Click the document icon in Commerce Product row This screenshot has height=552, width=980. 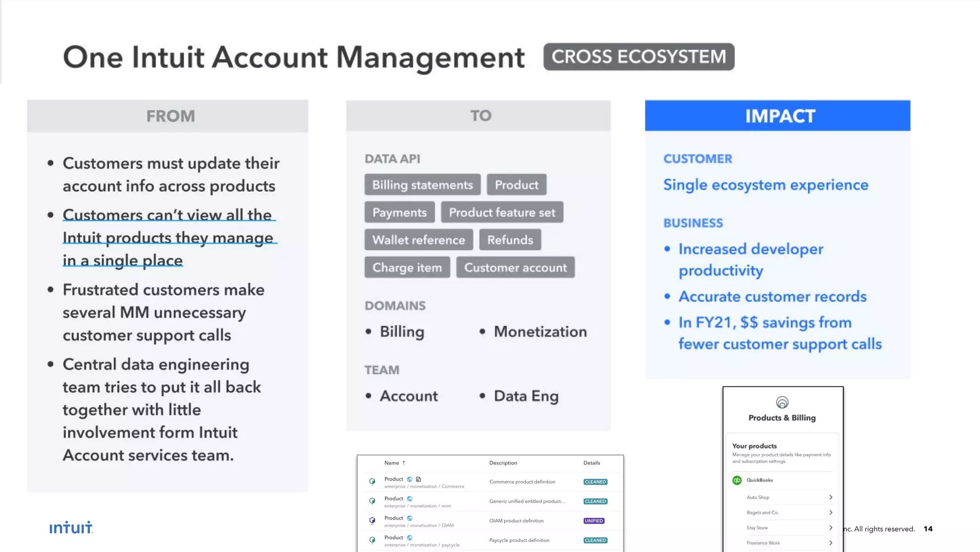pyautogui.click(x=418, y=479)
